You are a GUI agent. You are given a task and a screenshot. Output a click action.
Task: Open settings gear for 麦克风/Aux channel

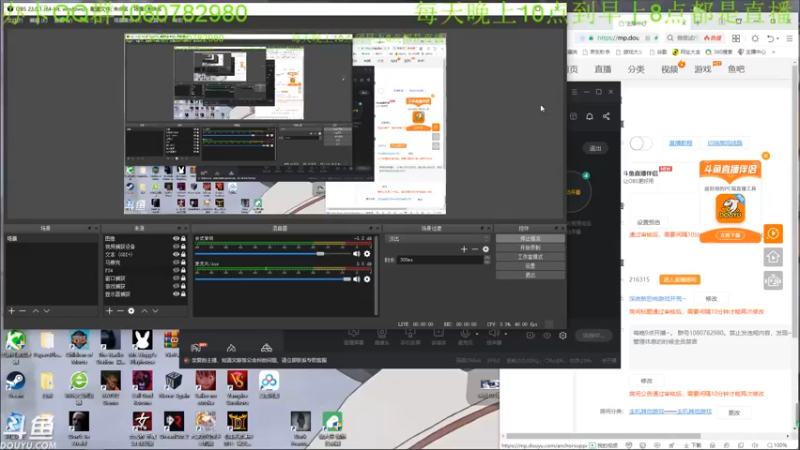pyautogui.click(x=367, y=279)
